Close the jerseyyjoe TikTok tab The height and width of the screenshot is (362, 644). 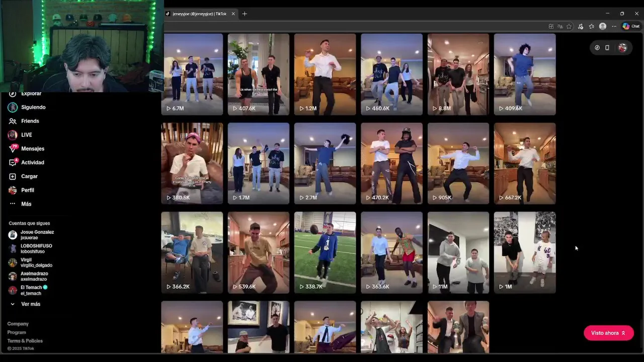233,14
